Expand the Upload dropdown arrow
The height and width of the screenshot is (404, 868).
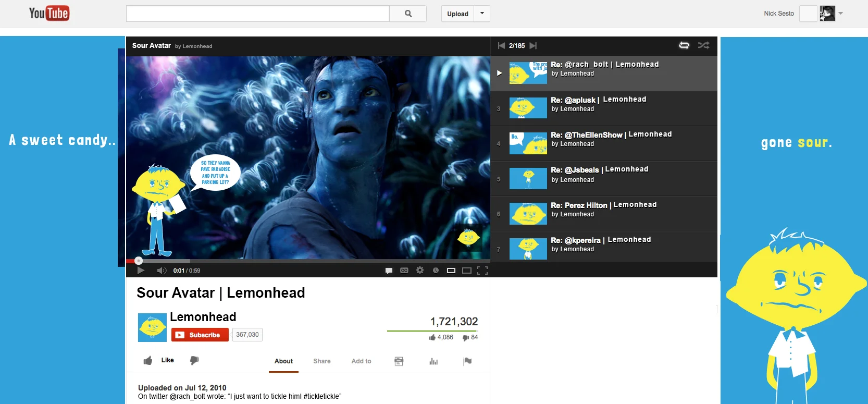coord(482,14)
